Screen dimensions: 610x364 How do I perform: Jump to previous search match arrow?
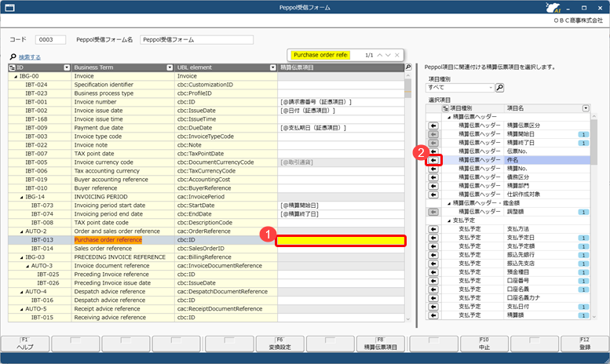(x=380, y=55)
